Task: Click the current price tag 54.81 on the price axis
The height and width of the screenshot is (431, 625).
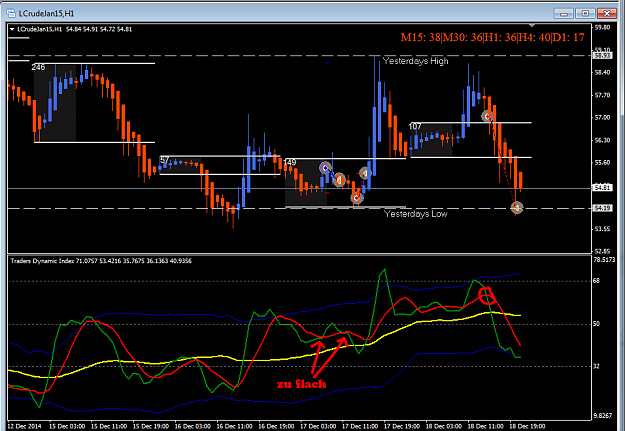Action: 602,187
